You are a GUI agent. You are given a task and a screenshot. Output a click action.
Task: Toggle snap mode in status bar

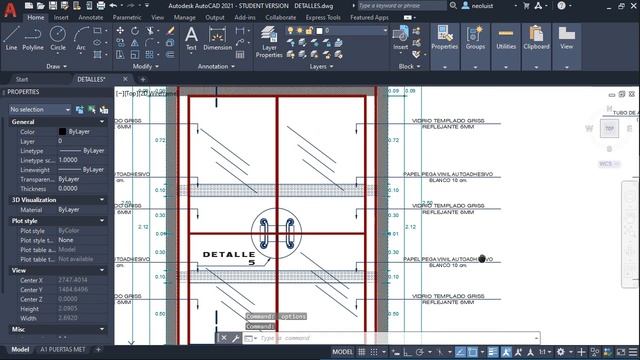[x=374, y=352]
